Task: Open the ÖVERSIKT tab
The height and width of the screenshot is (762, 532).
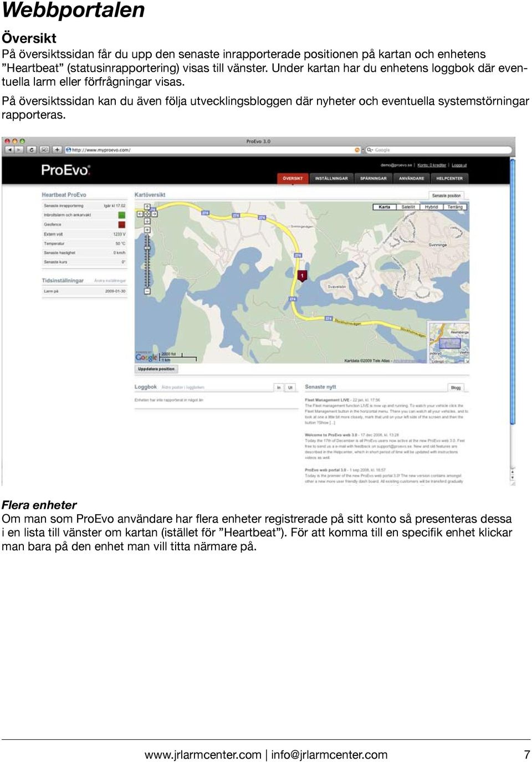Action: [x=293, y=178]
